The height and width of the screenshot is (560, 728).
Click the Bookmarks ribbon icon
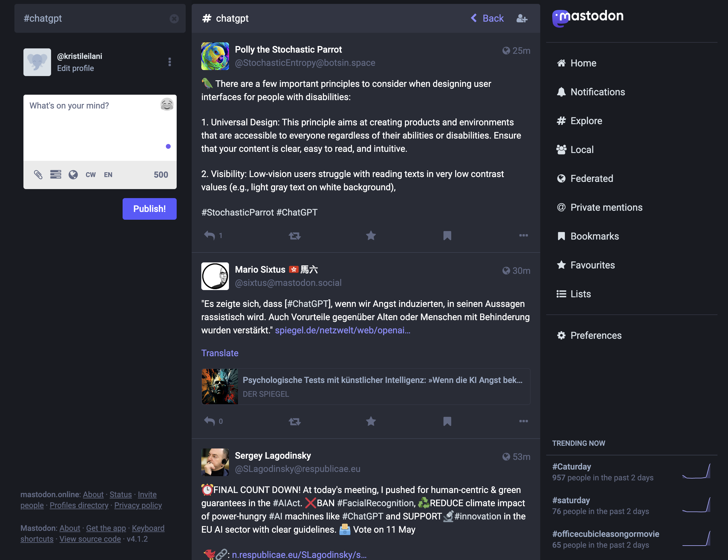[561, 235]
